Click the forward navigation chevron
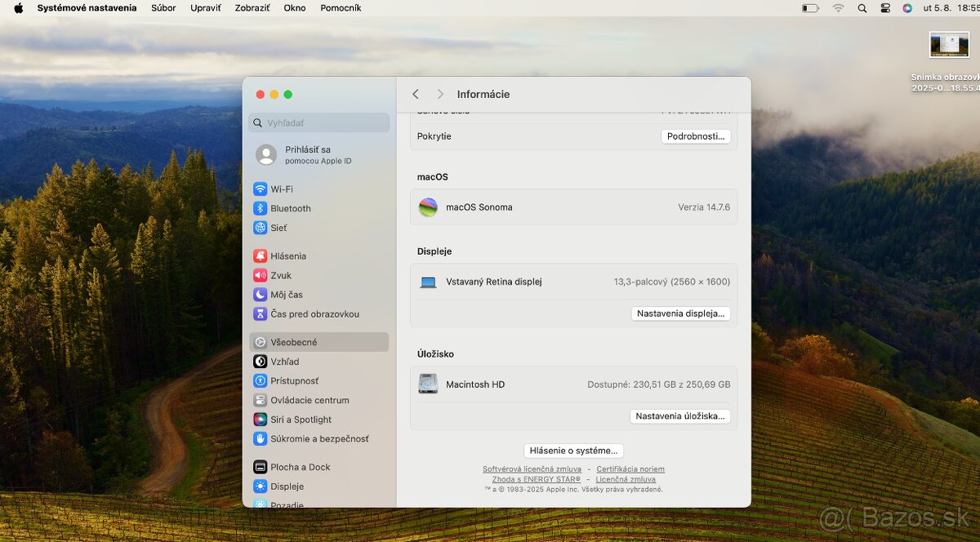 pos(440,94)
